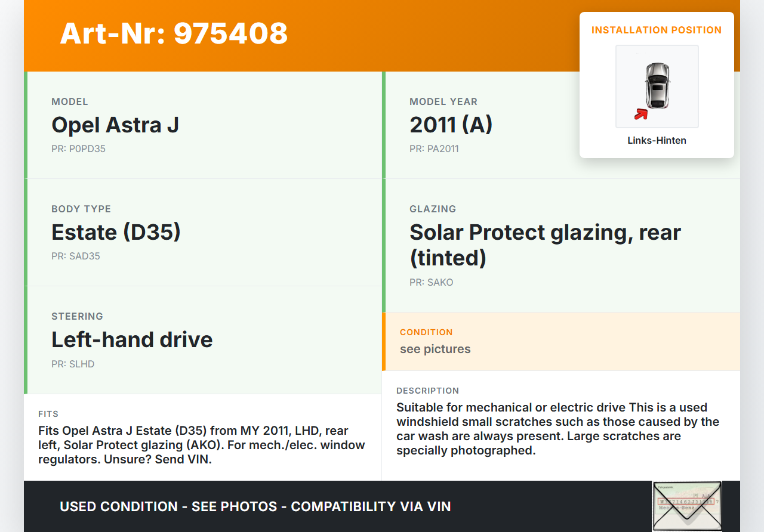Click the 'GLAZING' label
764x532 pixels.
[x=433, y=209]
